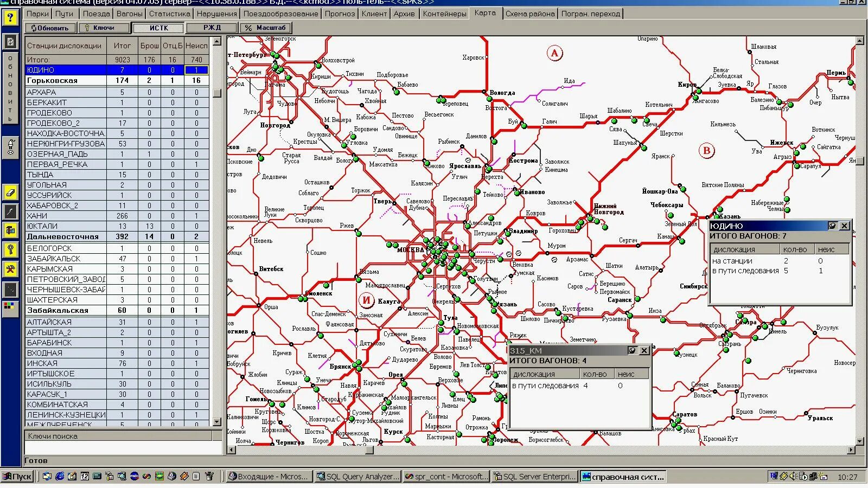Open the msn quick launch icon
868x488 pixels.
(134, 476)
